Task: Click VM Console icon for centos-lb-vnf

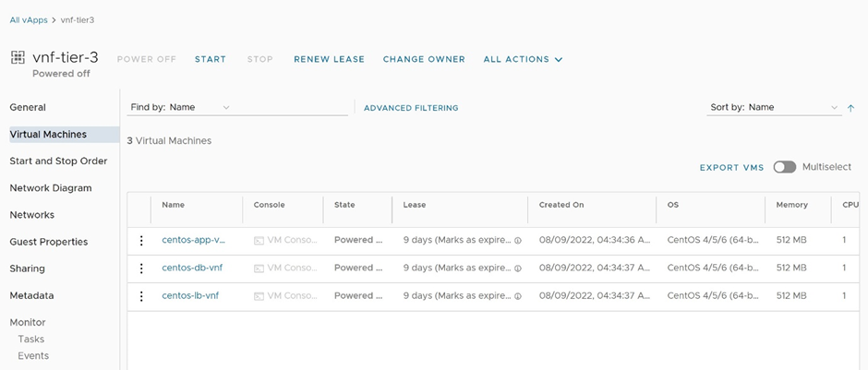Action: [x=259, y=296]
